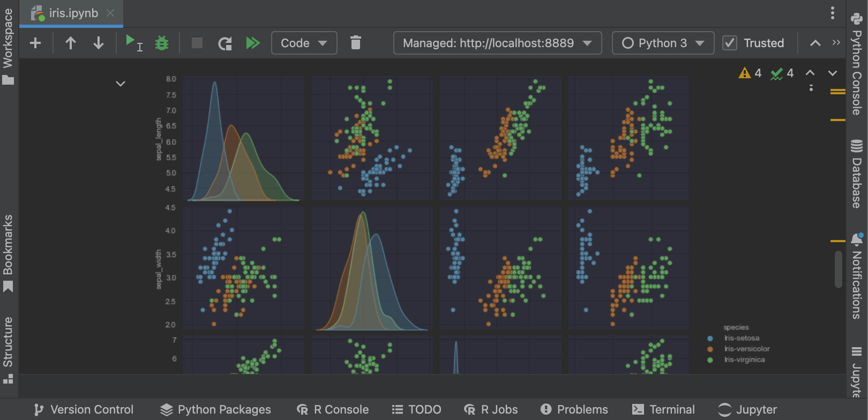Image resolution: width=868 pixels, height=420 pixels.
Task: Open the Python 3 kernel dropdown
Action: pos(663,43)
